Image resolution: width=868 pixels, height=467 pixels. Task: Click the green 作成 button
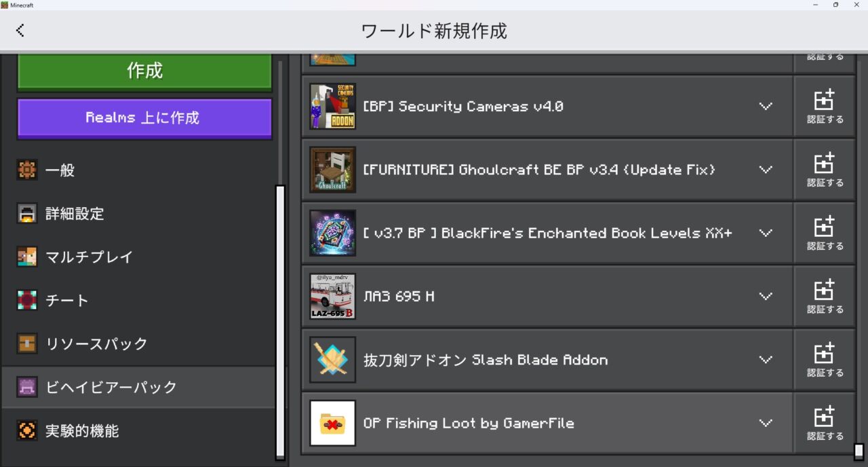click(x=144, y=71)
